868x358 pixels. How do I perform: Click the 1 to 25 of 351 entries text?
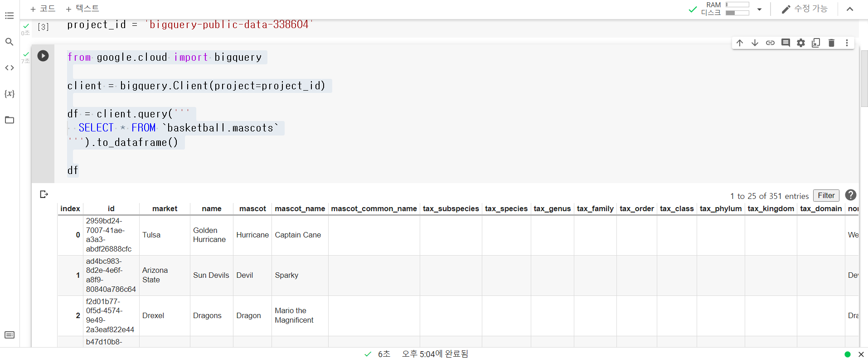(x=769, y=196)
